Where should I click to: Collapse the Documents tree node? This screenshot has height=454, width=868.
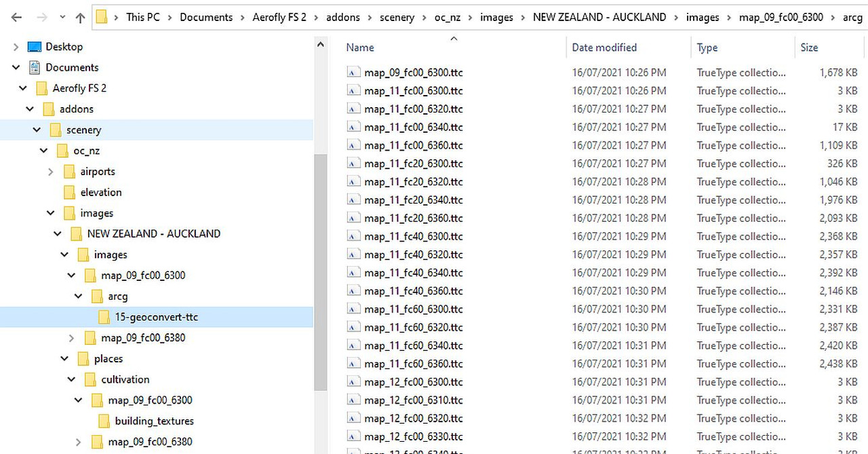16,67
